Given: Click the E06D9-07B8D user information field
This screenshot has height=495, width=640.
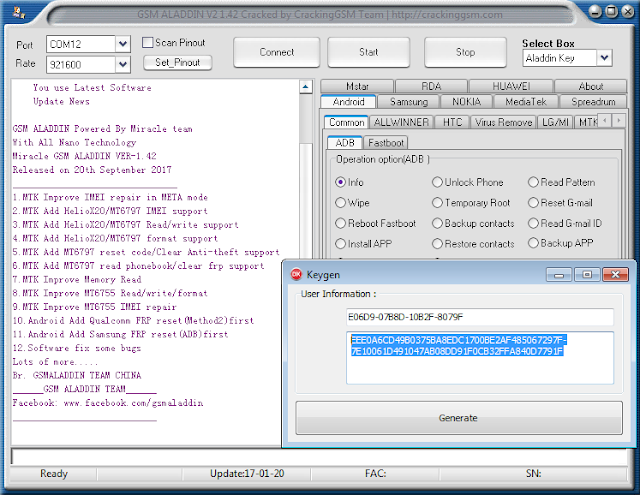Looking at the screenshot, I should click(480, 317).
